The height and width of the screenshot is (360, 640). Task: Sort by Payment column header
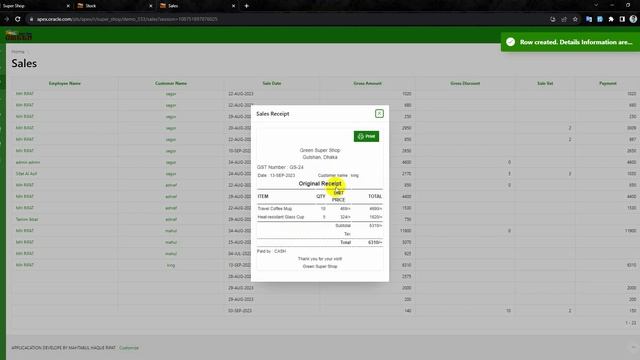point(608,83)
